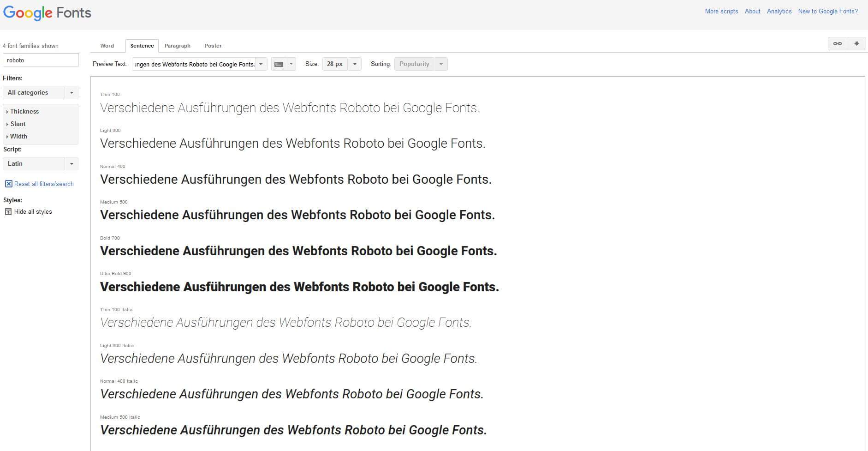Select the Sentence tab
868x451 pixels.
(142, 46)
